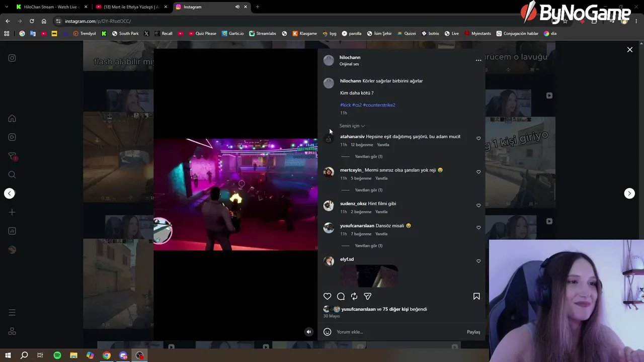Viewport: 644px width, 362px height.
Task: Open Search in the Instagram sidebar
Action: point(12,175)
